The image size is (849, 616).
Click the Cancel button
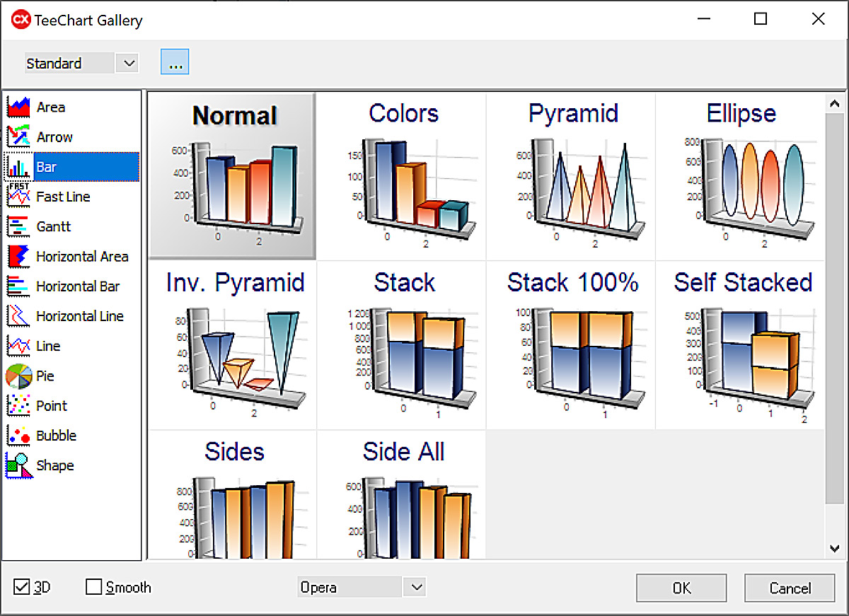(x=790, y=588)
